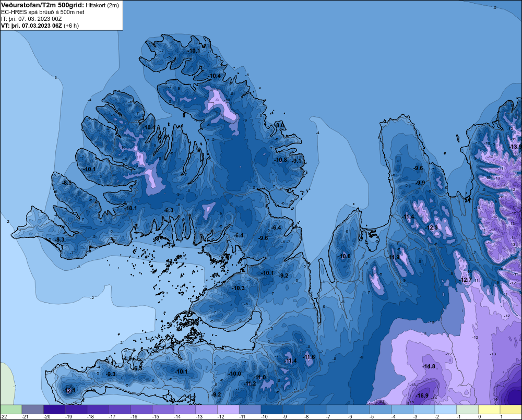Image resolution: width=522 pixels, height=420 pixels.
Task: Click legend swatch starting at -8 label
Action: point(315,410)
